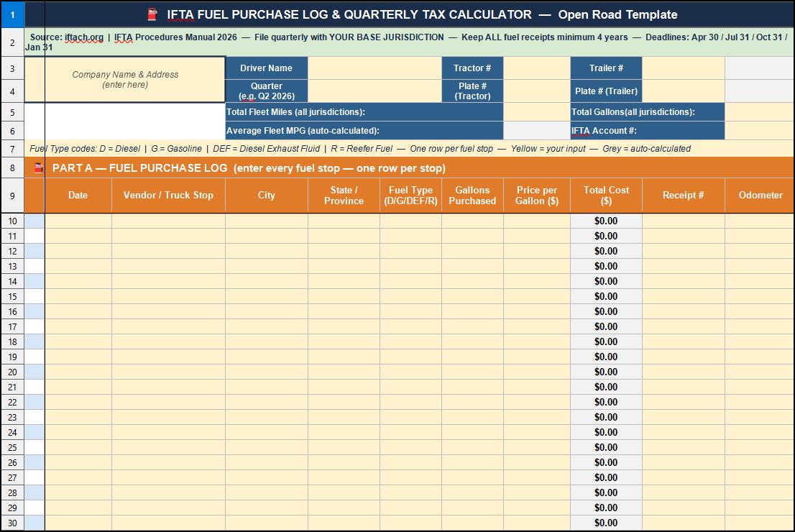
Task: Click the Gallons Purchased column header
Action: coord(472,196)
